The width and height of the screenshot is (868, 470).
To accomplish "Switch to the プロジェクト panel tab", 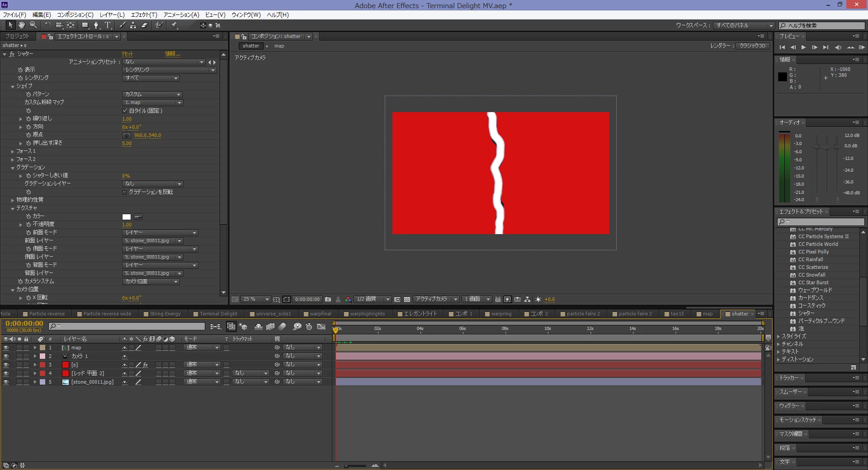I will pyautogui.click(x=17, y=37).
